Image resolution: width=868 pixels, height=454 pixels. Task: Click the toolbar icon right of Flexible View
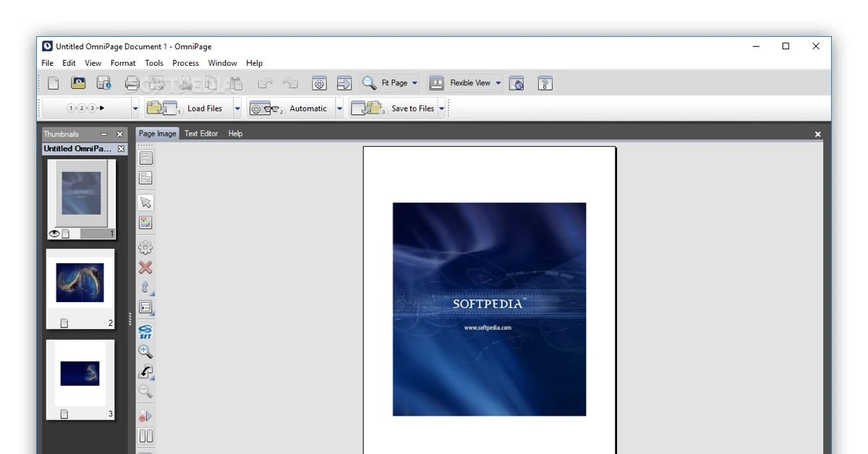click(x=516, y=83)
